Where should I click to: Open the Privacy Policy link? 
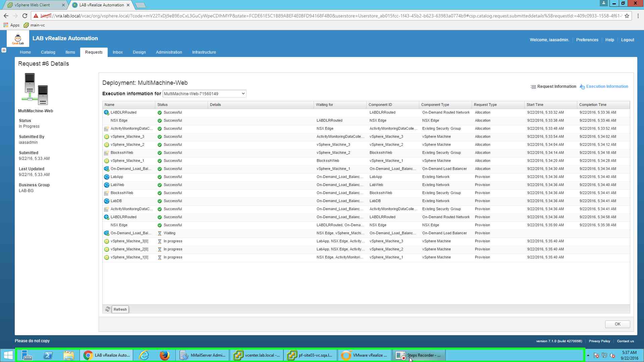pos(599,341)
